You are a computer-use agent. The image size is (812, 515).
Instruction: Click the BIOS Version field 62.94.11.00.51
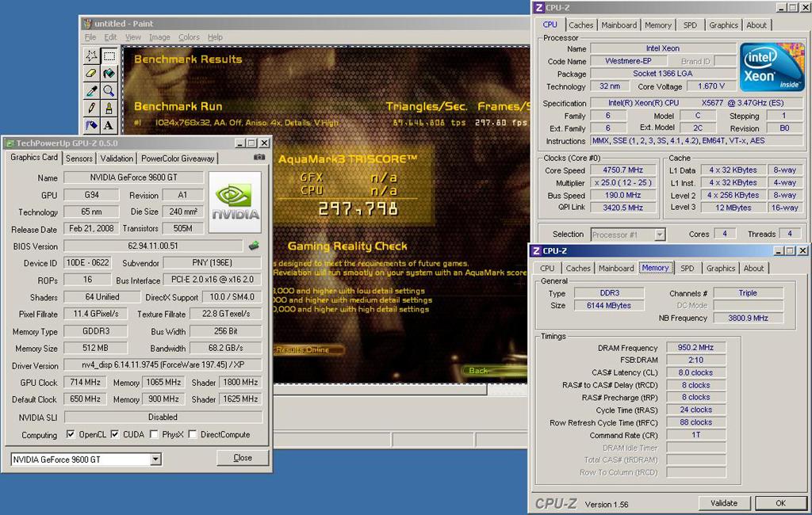click(x=153, y=246)
